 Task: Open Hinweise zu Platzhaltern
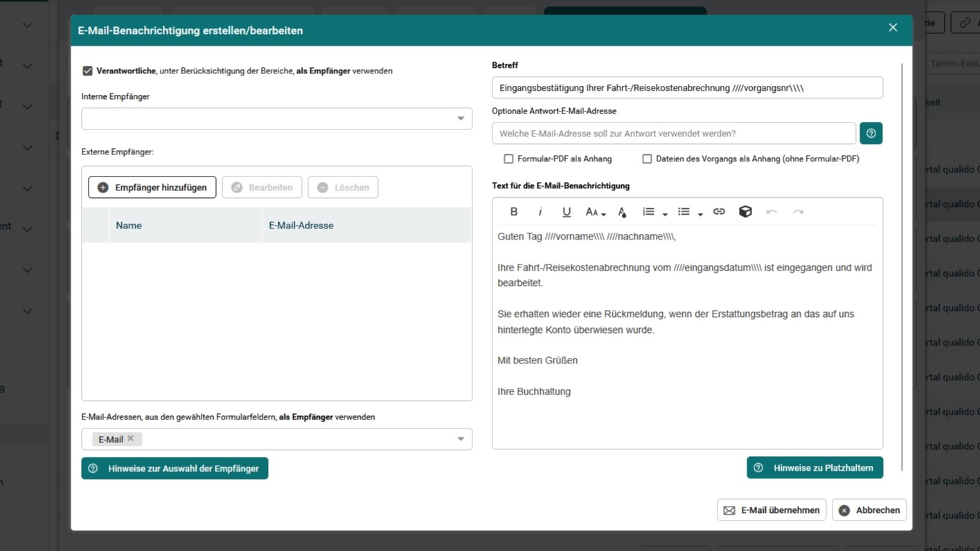click(814, 468)
